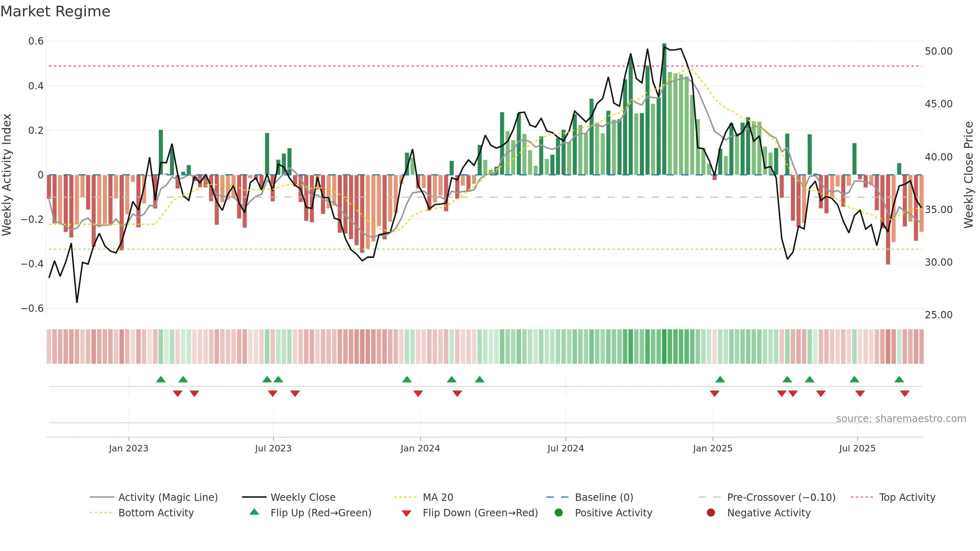Click the 30.00 price axis label

click(x=939, y=262)
